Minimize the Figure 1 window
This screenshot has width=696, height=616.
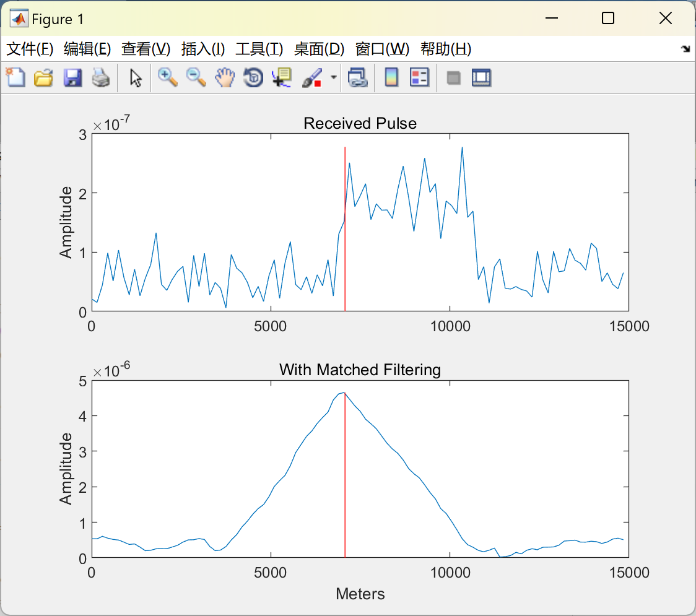click(x=551, y=18)
